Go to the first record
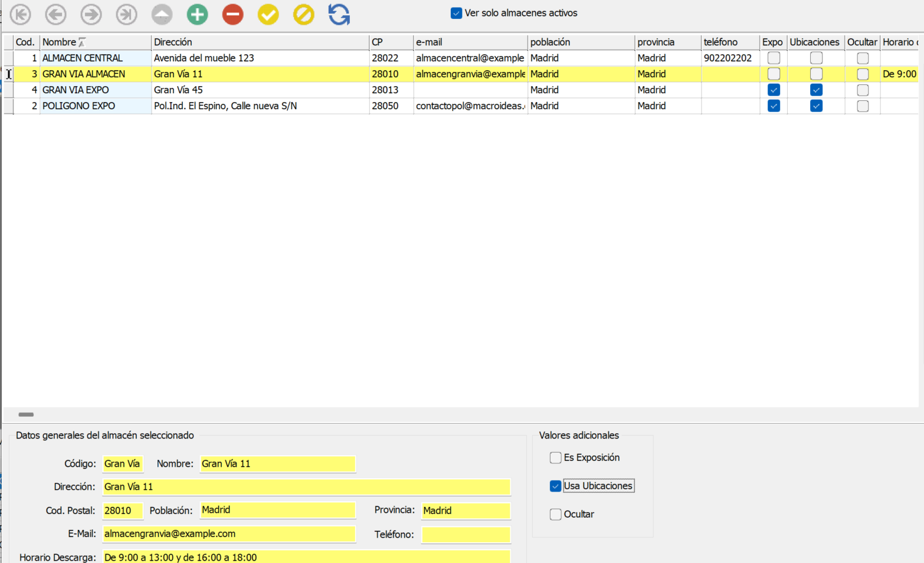 coord(21,14)
